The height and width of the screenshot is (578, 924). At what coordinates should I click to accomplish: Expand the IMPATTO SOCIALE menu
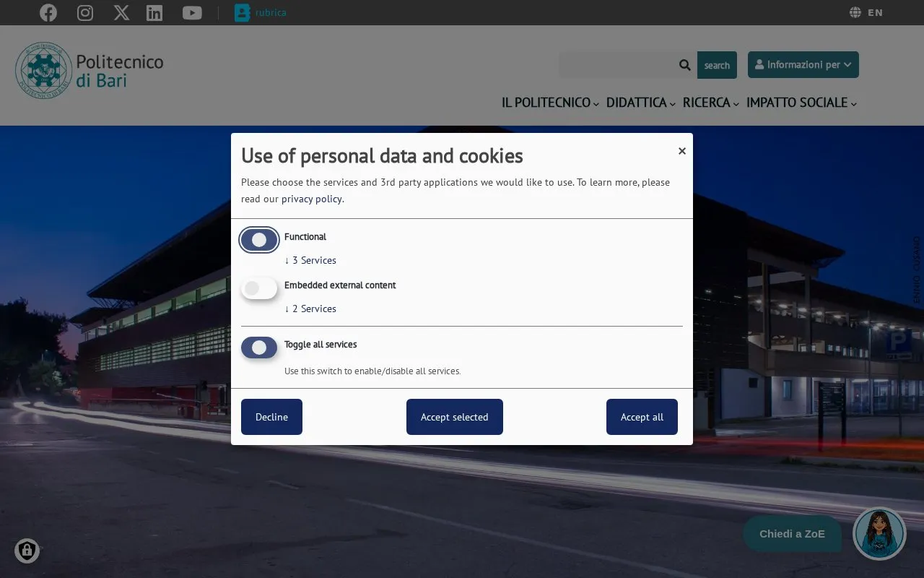(x=801, y=103)
